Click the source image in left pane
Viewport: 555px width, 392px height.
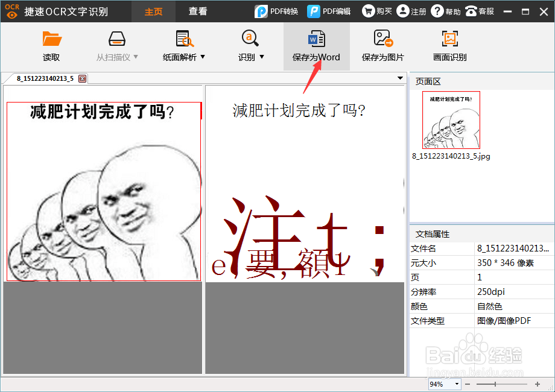104,191
